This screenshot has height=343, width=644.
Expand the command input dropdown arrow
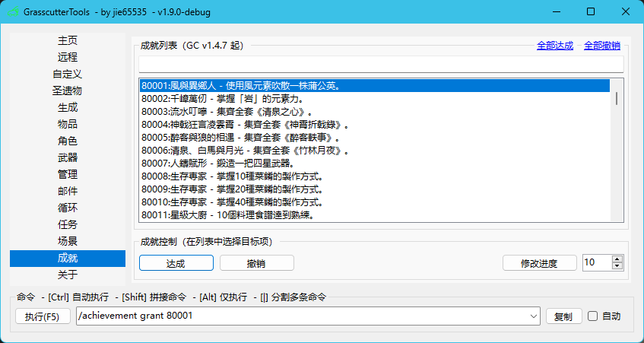click(535, 316)
